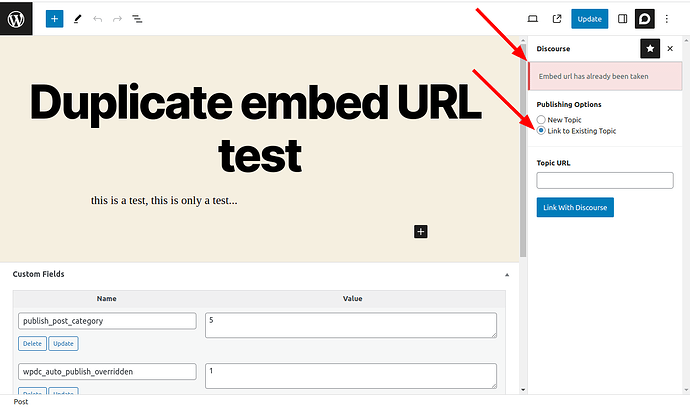Select Link to Existing Topic radio
690x407 pixels.
click(x=541, y=131)
